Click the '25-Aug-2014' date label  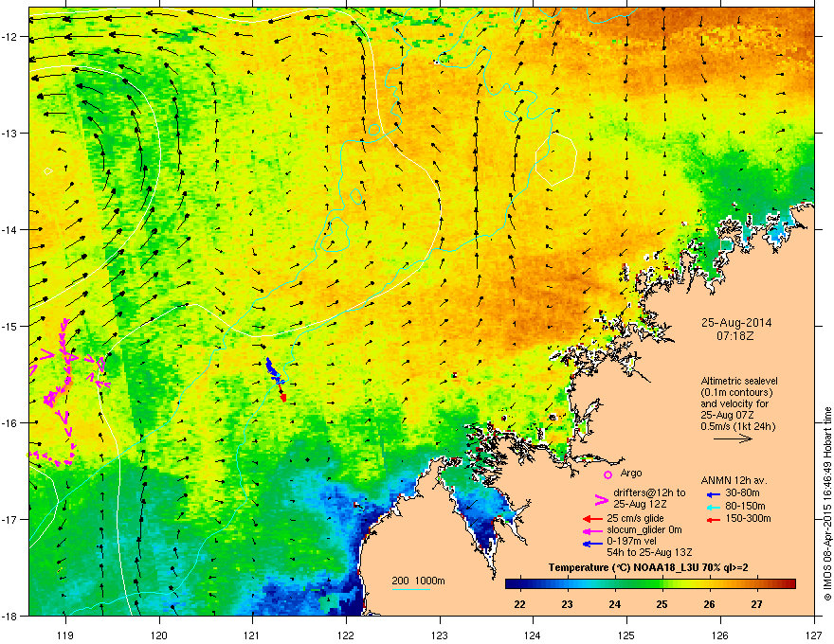point(736,323)
